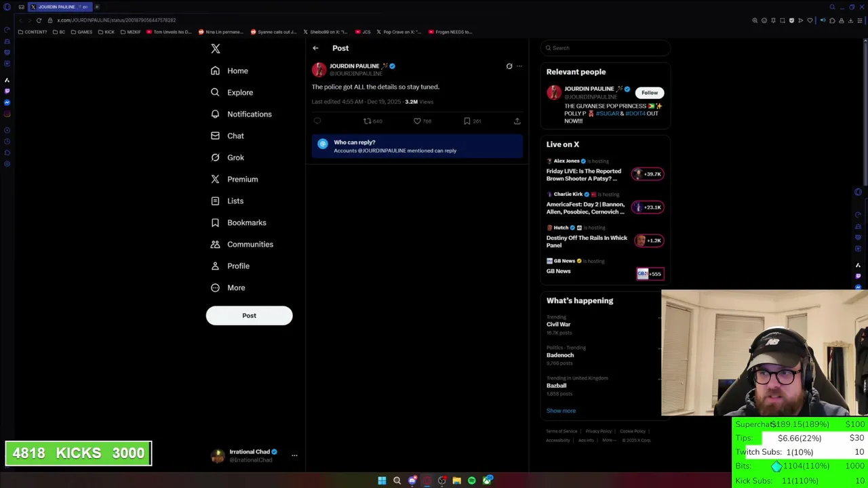
Task: Share the post with the share icon
Action: (517, 121)
